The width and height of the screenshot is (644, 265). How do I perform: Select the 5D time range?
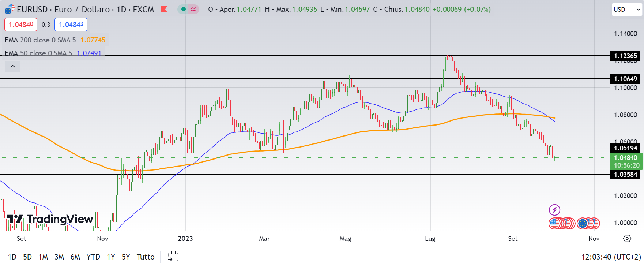[x=27, y=257]
